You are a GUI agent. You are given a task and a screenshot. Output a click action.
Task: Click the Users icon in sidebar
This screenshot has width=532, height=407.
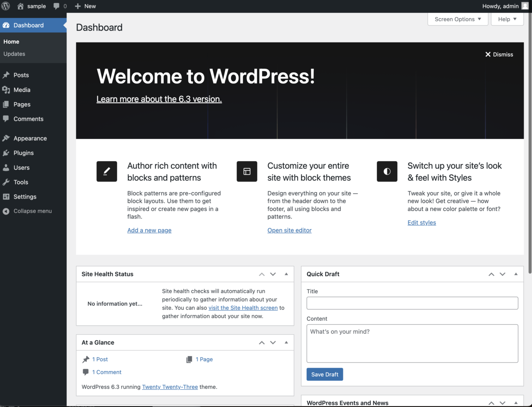tap(6, 168)
